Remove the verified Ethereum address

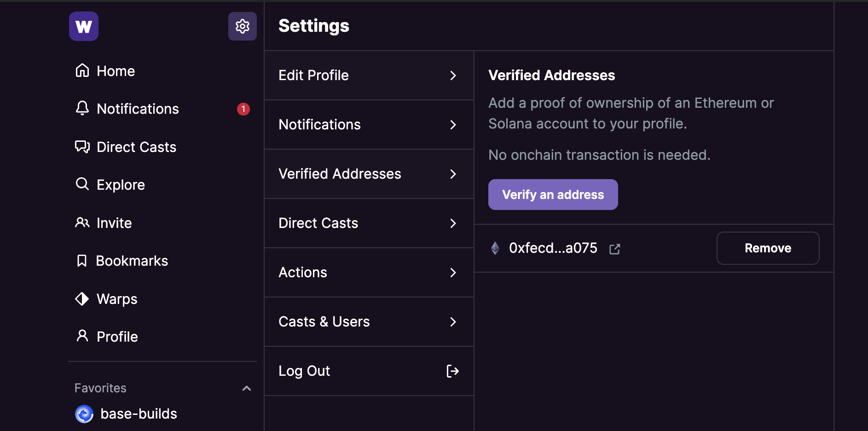[768, 248]
